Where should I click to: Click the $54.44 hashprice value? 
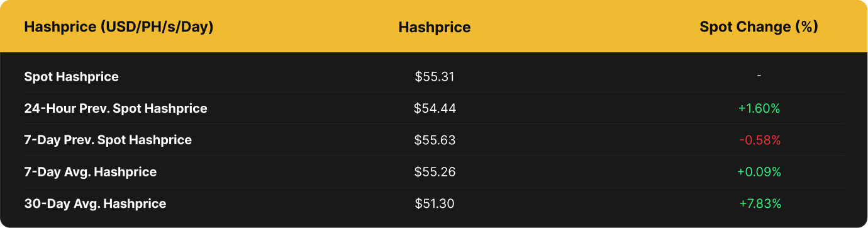434,108
